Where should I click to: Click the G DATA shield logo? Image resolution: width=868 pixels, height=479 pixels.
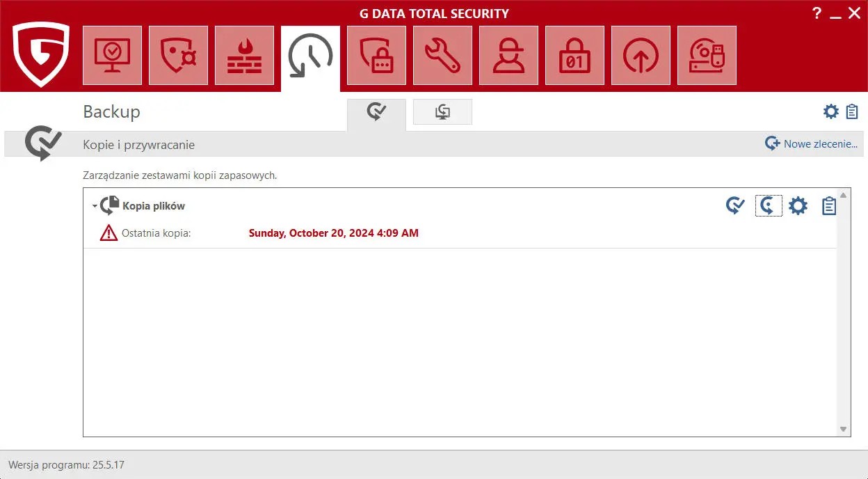[41, 54]
